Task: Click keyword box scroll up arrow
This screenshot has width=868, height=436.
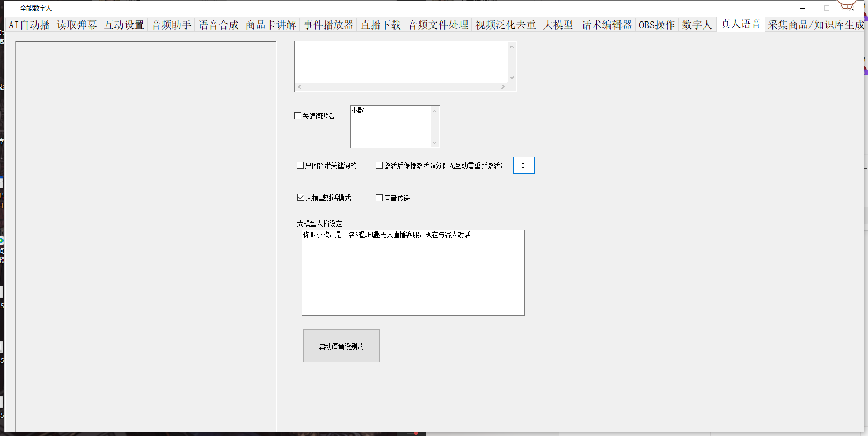Action: (x=435, y=111)
